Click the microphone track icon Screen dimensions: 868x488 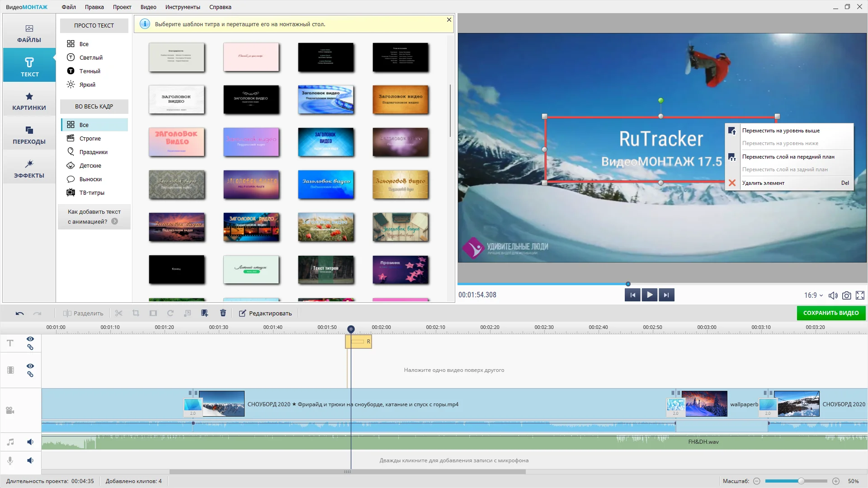pos(10,460)
